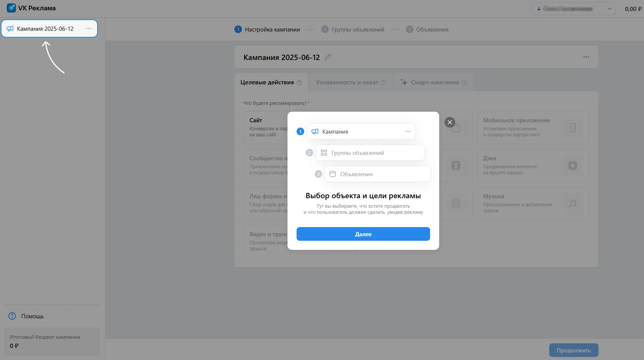Open the account selector dropdown
The image size is (644, 360).
click(573, 9)
